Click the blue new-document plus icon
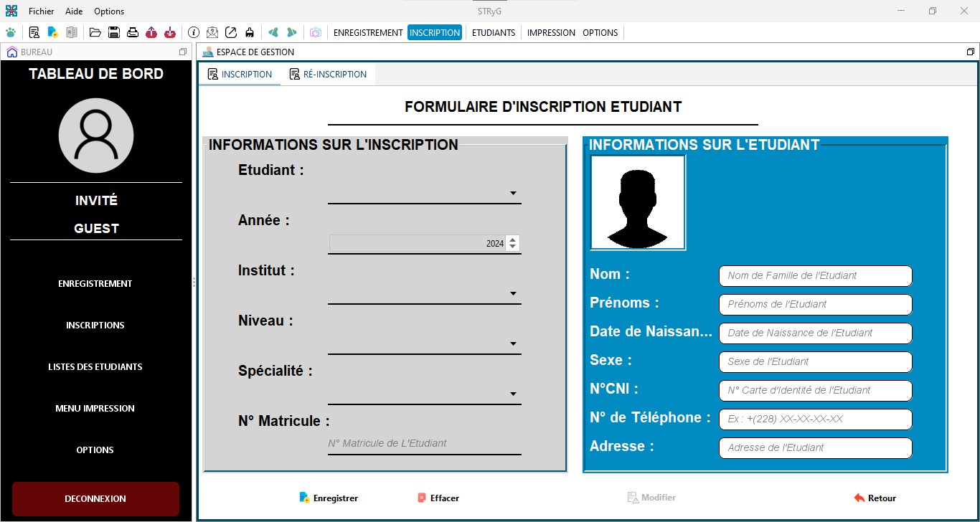 click(52, 32)
